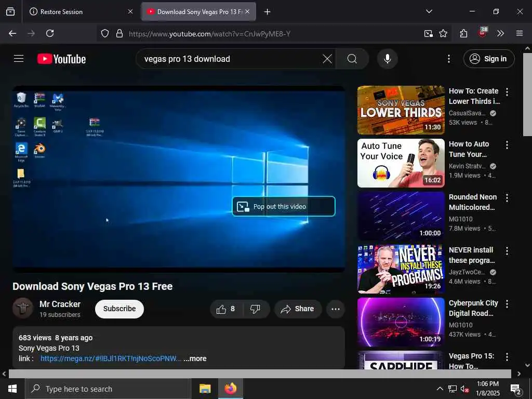
Task: Subscribe to Mr Cracker
Action: [119, 309]
